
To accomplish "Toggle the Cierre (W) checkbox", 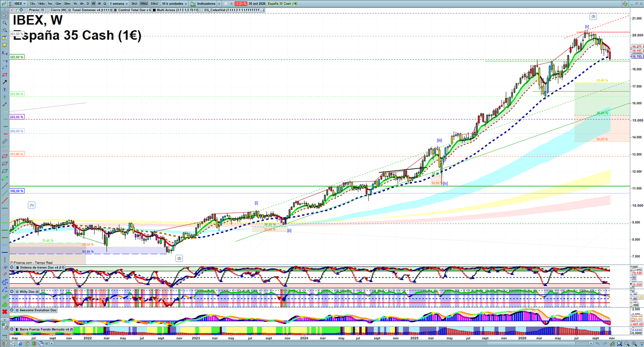I will coord(48,10).
